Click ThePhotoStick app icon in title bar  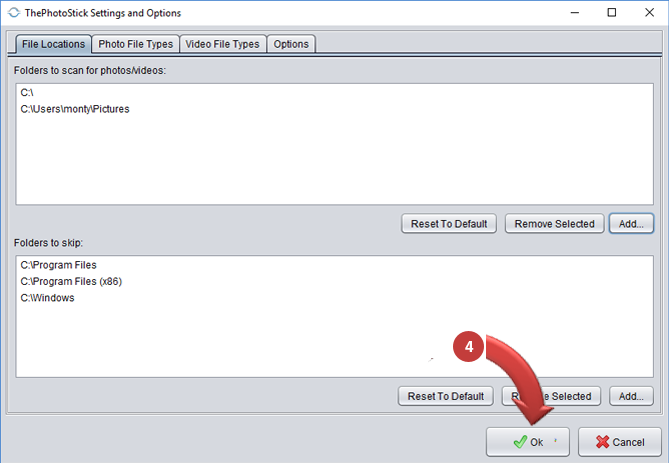pyautogui.click(x=14, y=13)
